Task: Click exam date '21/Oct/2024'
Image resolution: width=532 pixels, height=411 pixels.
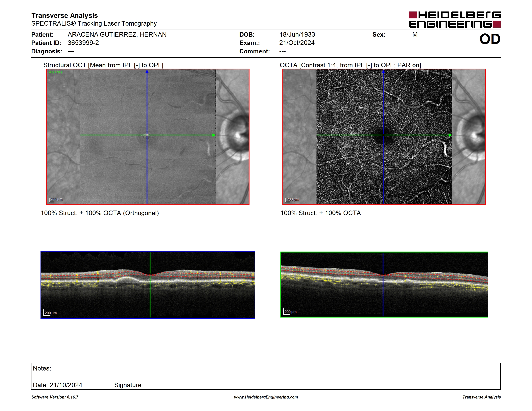Action: tap(297, 43)
